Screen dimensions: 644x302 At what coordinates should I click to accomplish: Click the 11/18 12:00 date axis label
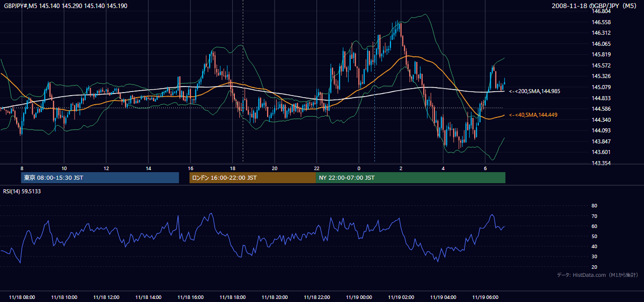(106, 297)
